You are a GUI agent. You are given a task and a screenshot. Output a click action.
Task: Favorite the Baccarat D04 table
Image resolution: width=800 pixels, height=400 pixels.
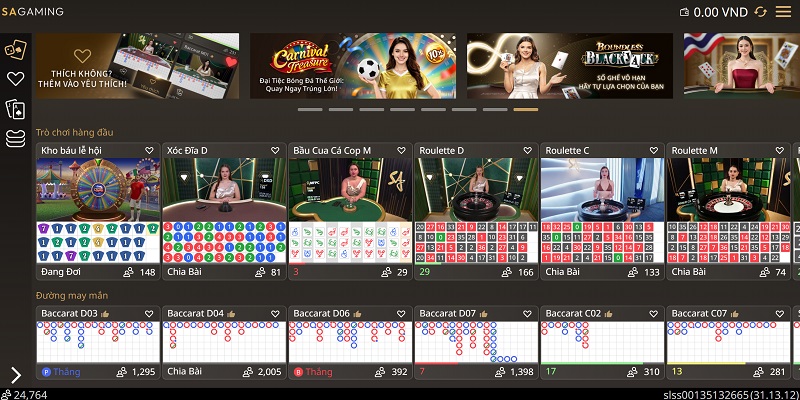coord(275,314)
